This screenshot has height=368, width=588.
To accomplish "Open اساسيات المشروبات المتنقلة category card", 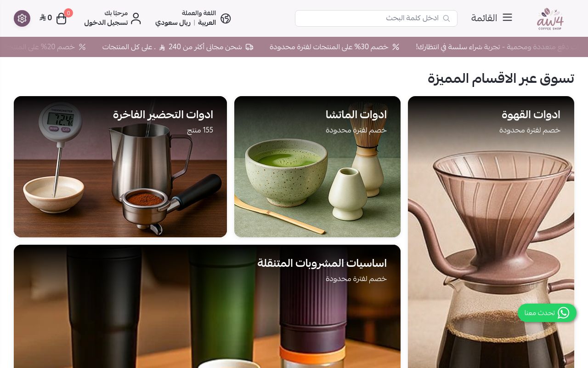I will 207,306.
